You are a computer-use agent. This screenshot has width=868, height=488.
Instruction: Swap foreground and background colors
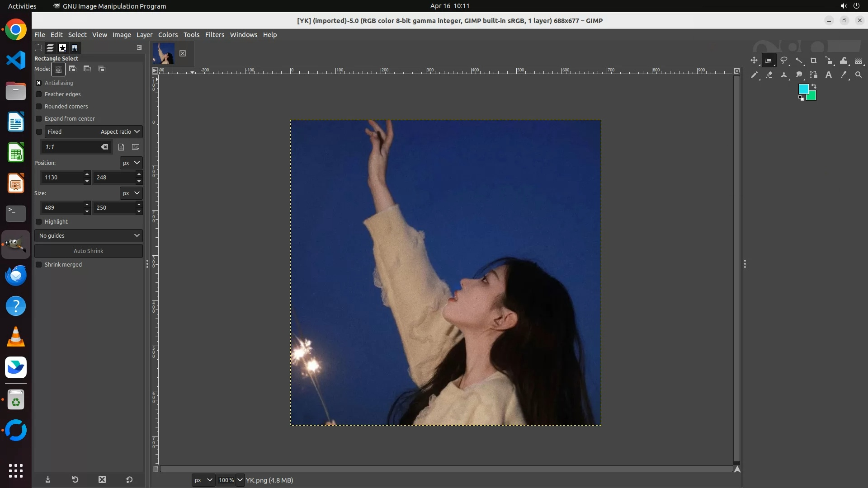coord(814,86)
